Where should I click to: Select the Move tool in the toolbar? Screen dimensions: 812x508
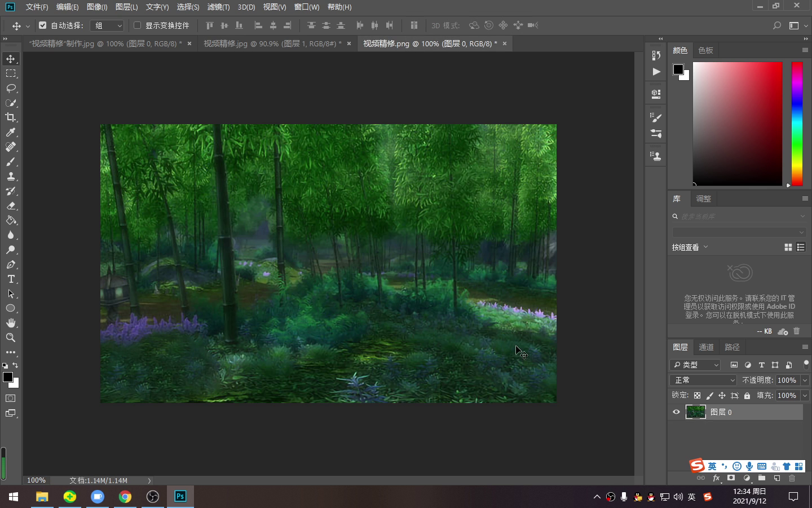tap(11, 59)
